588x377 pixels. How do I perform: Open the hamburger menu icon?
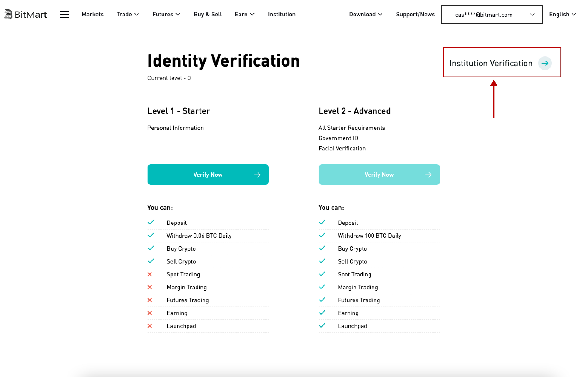[x=64, y=14]
